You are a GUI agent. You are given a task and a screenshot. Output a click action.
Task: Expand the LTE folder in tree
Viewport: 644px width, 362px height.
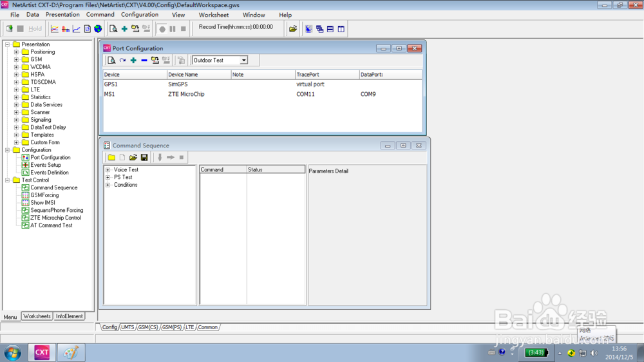click(x=17, y=90)
